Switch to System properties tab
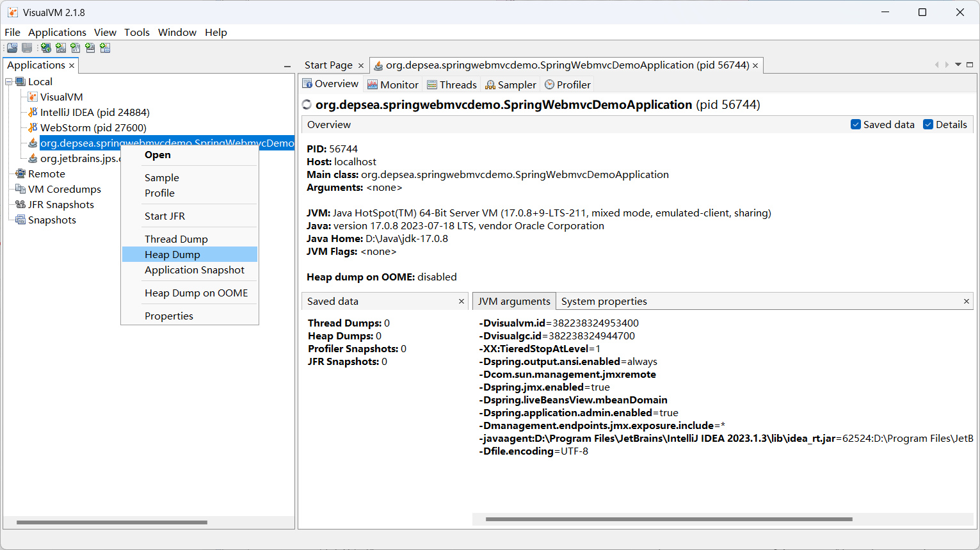The image size is (980, 550). [604, 301]
